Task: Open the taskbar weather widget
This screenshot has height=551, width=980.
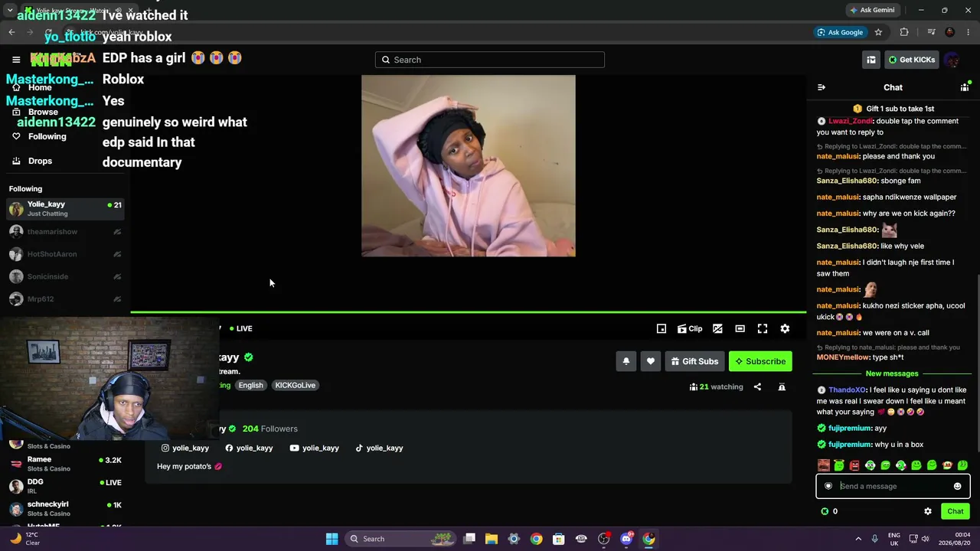Action: click(24, 539)
